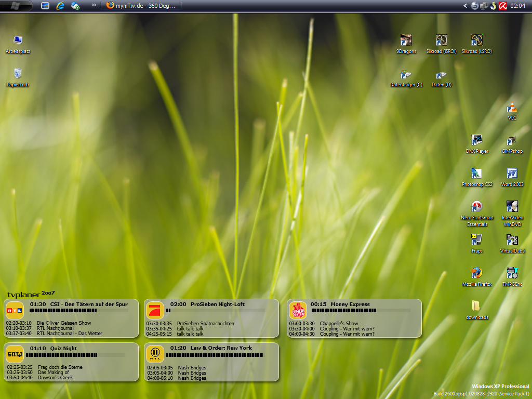Open the downloads folder on the desktop
This screenshot has height=399, width=532.
(x=476, y=307)
